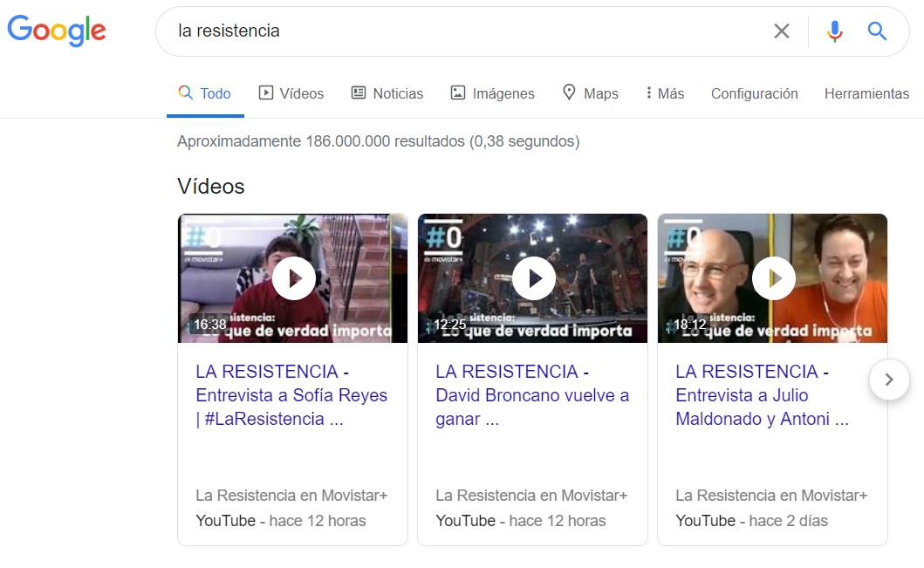
Task: Switch to the Noticias tab
Action: click(387, 93)
